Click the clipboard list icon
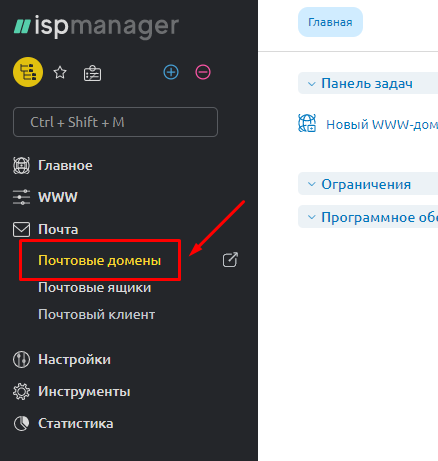This screenshot has height=461, width=438. click(92, 73)
